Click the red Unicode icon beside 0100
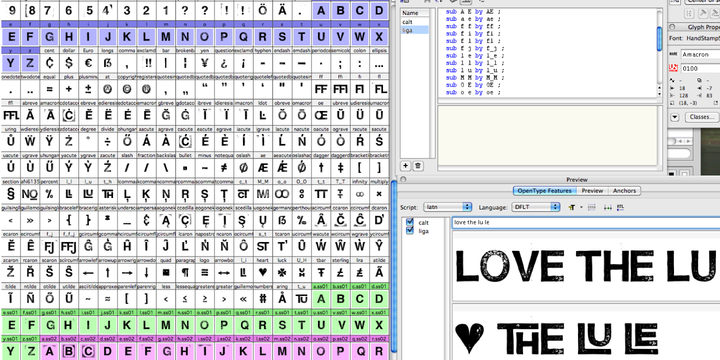 coord(674,68)
